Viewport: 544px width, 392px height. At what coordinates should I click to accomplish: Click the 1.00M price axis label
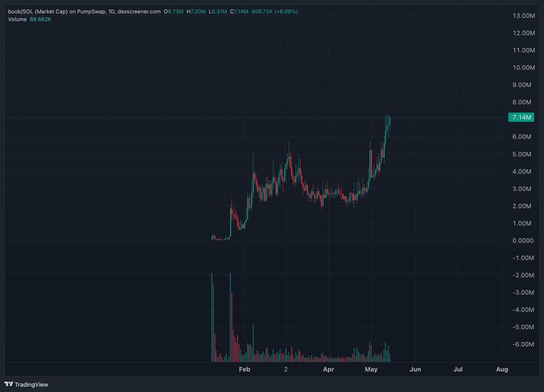point(522,223)
